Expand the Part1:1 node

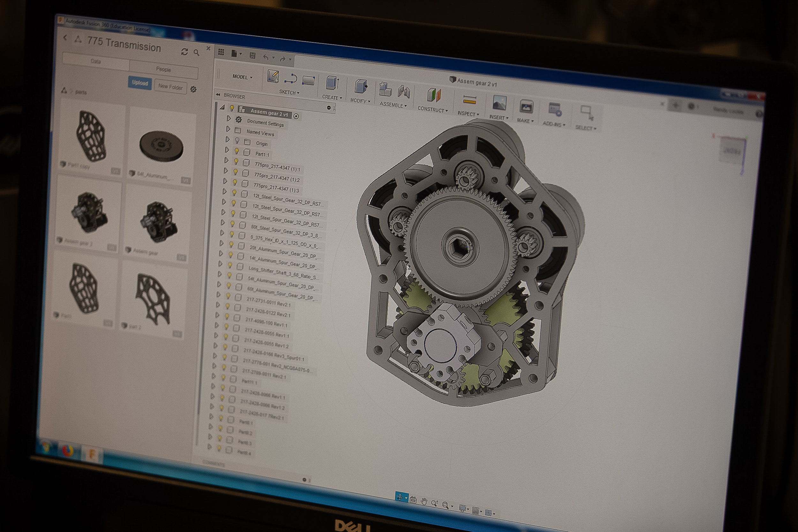[227, 150]
